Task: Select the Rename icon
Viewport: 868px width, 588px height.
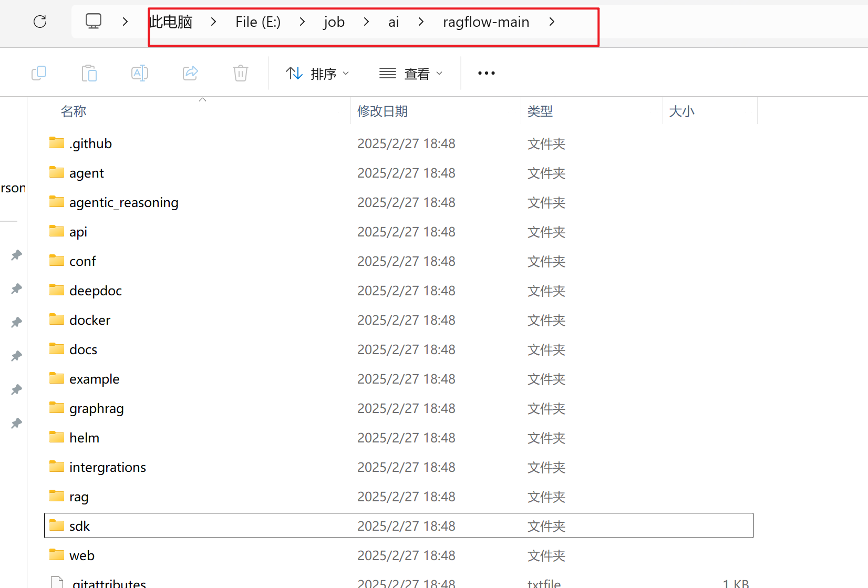Action: pos(140,73)
